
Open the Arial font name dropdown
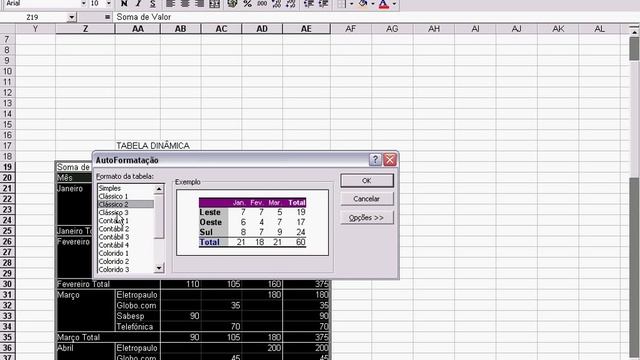84,3
